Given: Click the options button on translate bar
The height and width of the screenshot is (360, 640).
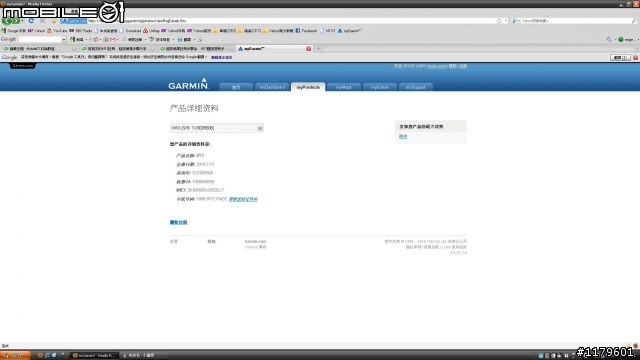Looking at the screenshot, I should coord(620,58).
